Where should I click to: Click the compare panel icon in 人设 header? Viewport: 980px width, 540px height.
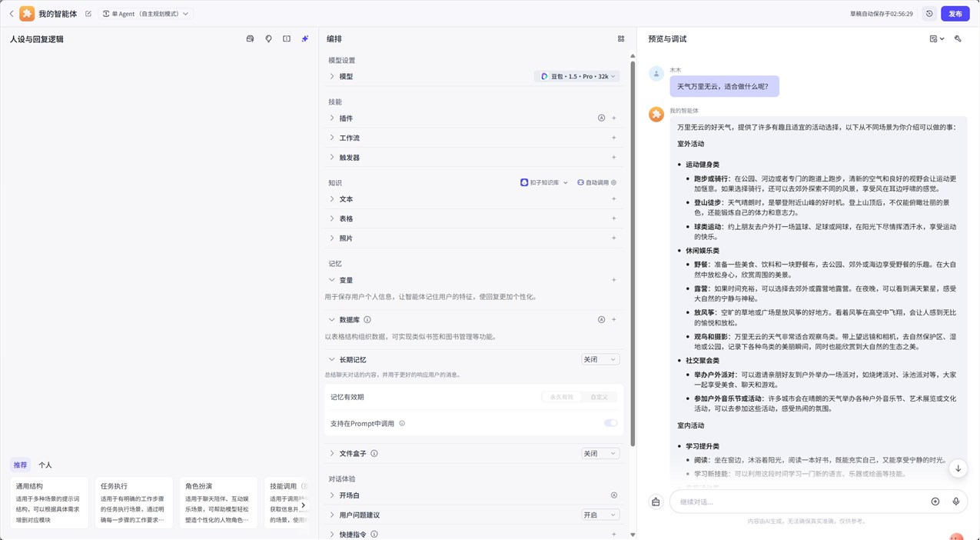pos(287,38)
